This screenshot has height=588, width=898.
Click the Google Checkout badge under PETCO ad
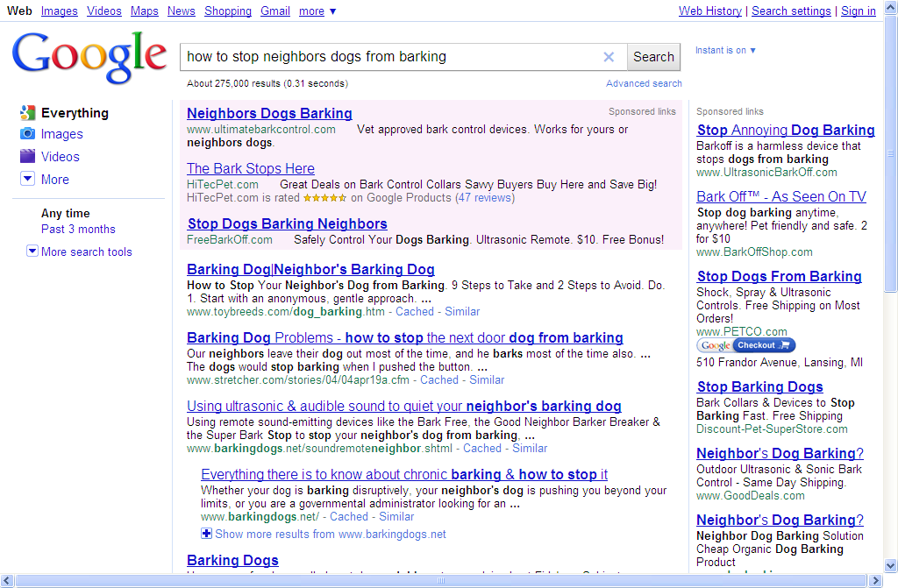click(746, 345)
